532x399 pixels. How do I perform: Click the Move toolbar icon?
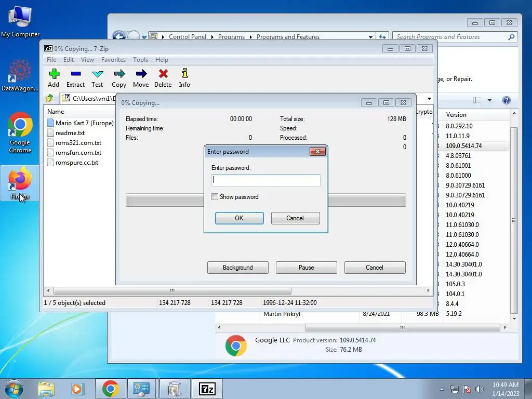coord(141,78)
